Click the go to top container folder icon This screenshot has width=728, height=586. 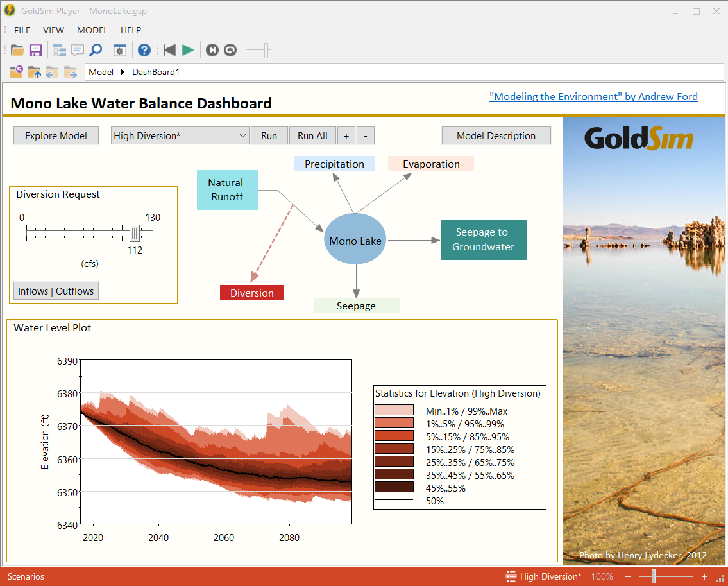16,72
